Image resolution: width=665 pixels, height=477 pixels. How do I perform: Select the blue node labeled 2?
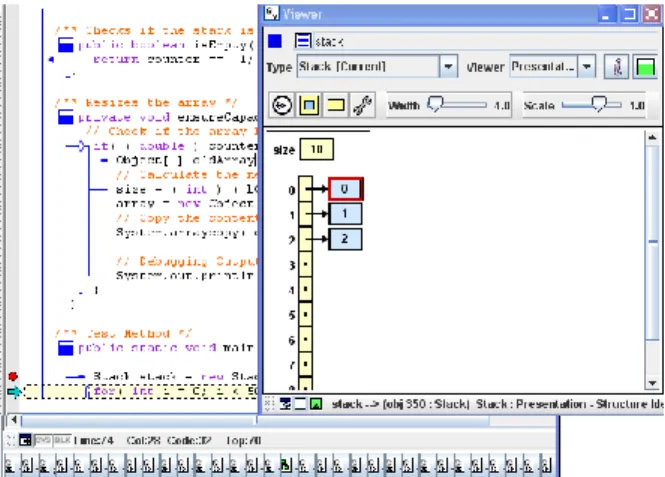tap(345, 239)
